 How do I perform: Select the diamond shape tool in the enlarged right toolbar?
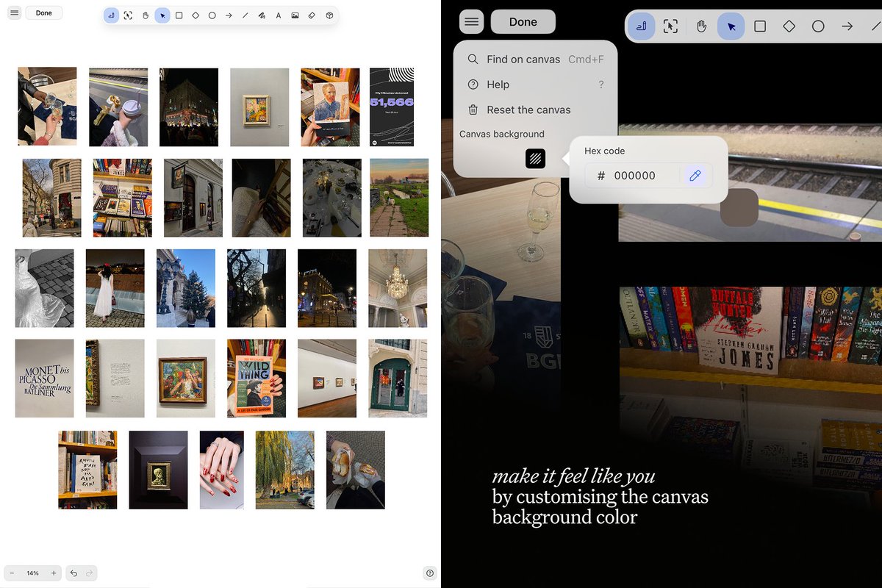(789, 26)
